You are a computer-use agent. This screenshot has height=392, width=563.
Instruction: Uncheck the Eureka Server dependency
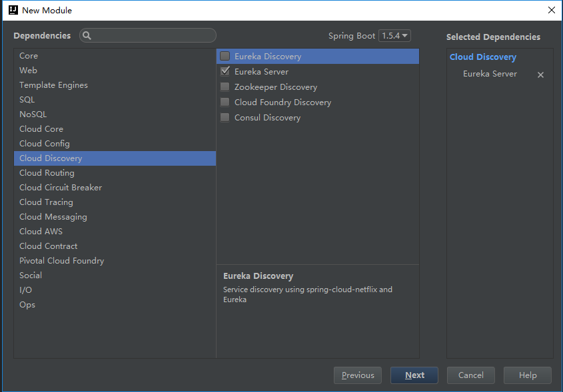(x=225, y=72)
